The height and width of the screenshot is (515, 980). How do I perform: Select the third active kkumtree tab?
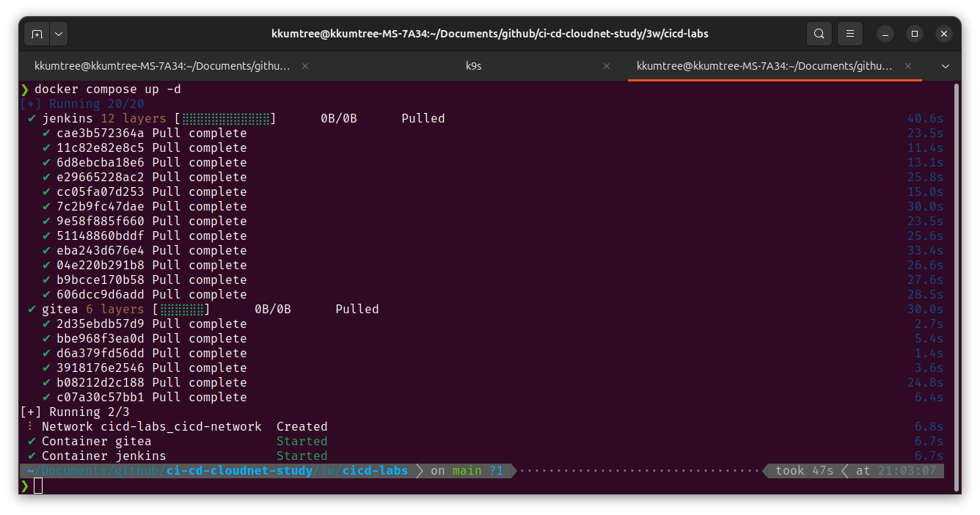(765, 66)
